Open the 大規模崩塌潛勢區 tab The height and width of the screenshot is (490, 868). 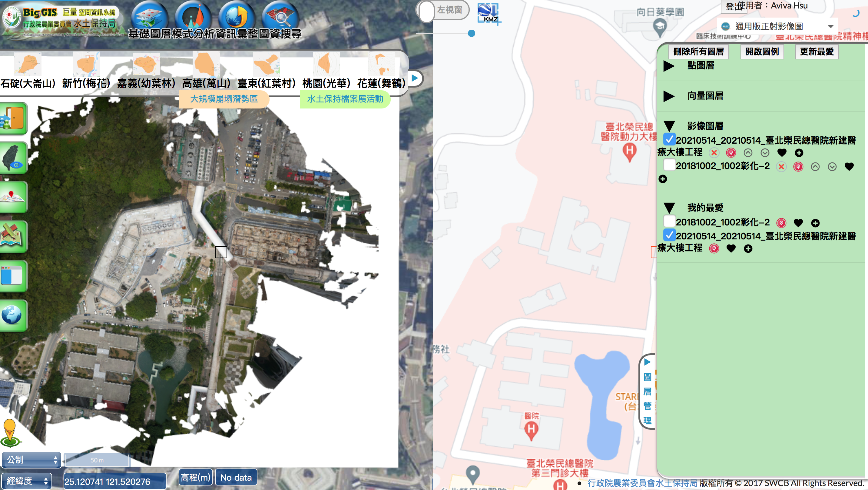tap(224, 99)
